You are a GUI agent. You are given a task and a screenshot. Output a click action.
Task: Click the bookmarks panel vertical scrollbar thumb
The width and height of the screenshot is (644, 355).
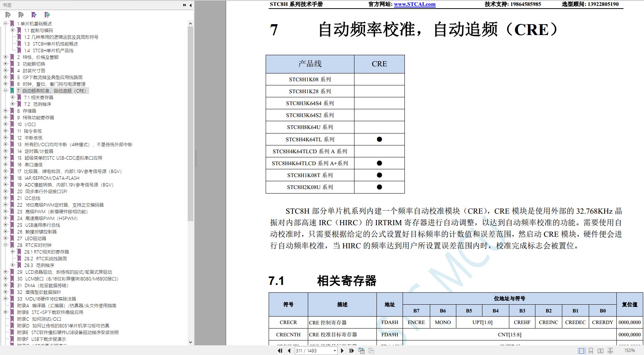190,124
